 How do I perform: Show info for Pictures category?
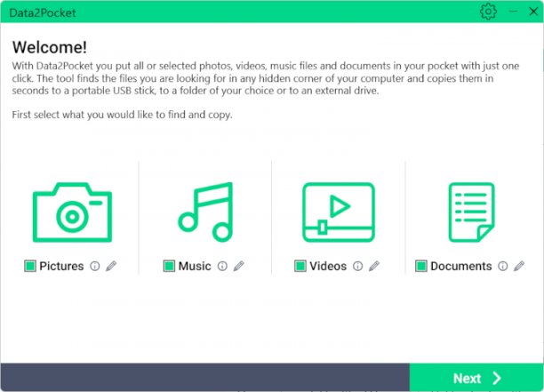coord(95,266)
